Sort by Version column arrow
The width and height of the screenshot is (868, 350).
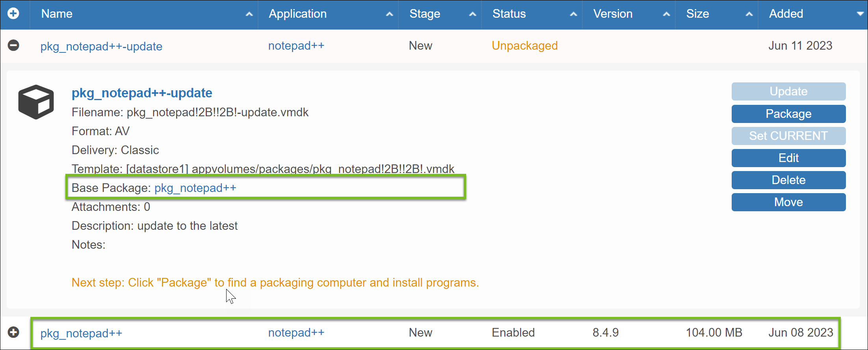666,14
